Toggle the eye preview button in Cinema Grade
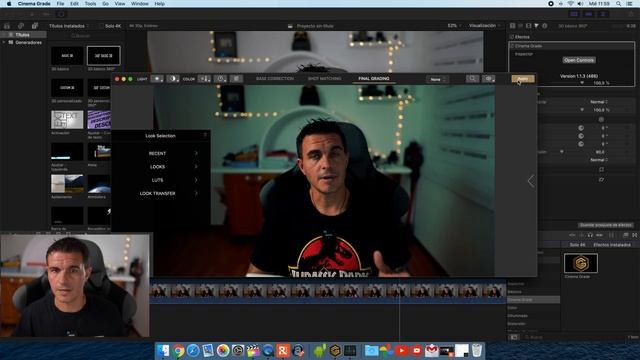Viewport: 640px width, 360px height. pyautogui.click(x=489, y=78)
